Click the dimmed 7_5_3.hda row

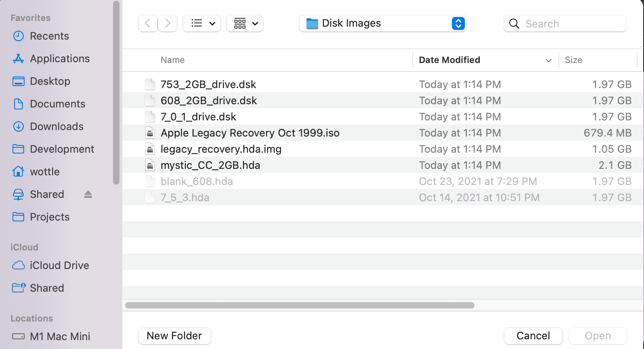[382, 197]
